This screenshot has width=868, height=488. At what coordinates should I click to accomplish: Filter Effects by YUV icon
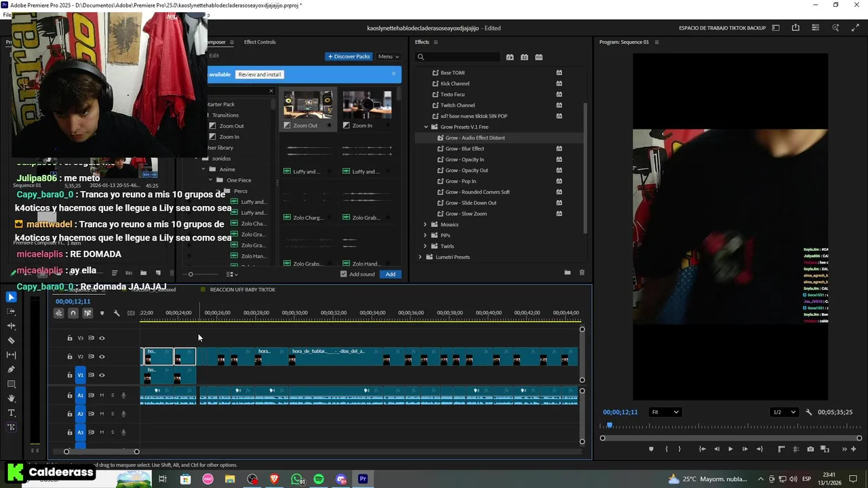pyautogui.click(x=538, y=57)
